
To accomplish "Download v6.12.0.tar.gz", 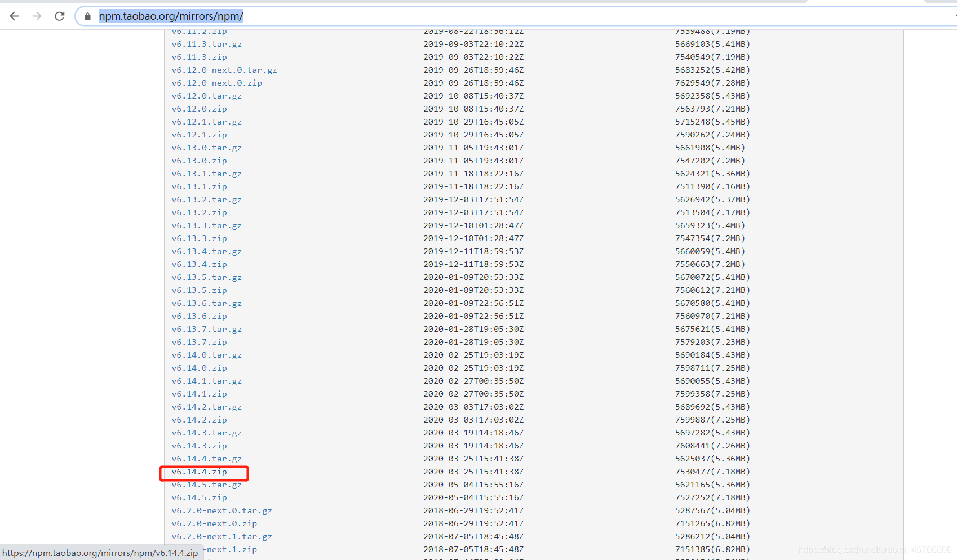I will click(207, 96).
